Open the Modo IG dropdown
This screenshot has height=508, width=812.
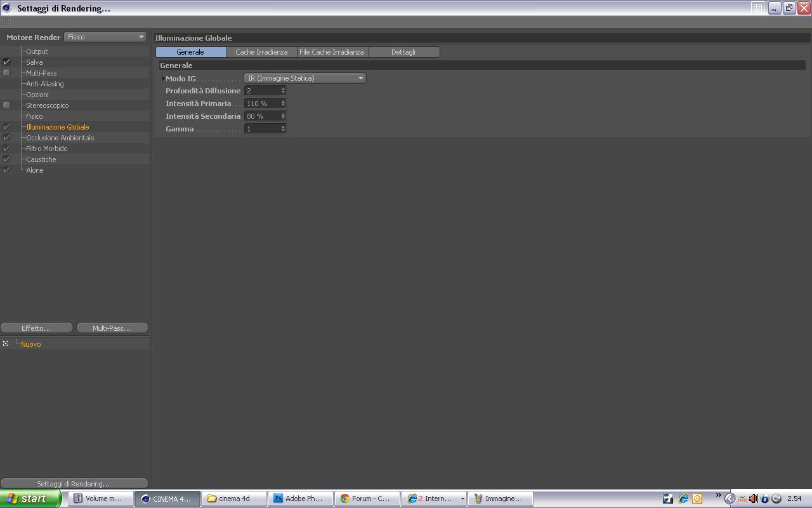click(305, 78)
